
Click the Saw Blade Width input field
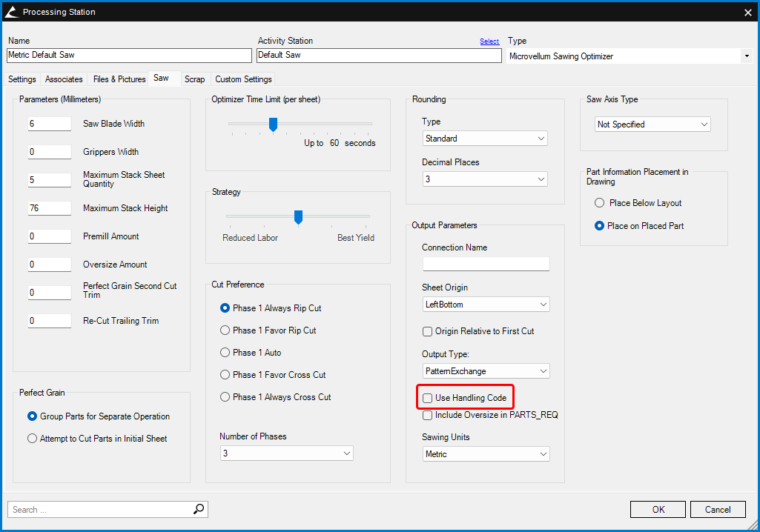50,124
